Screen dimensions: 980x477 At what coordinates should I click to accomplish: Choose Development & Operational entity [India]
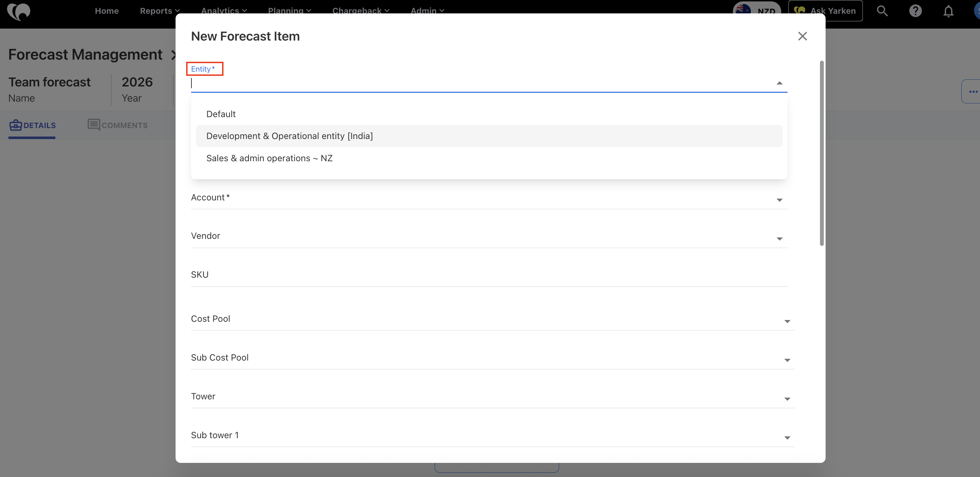point(289,136)
